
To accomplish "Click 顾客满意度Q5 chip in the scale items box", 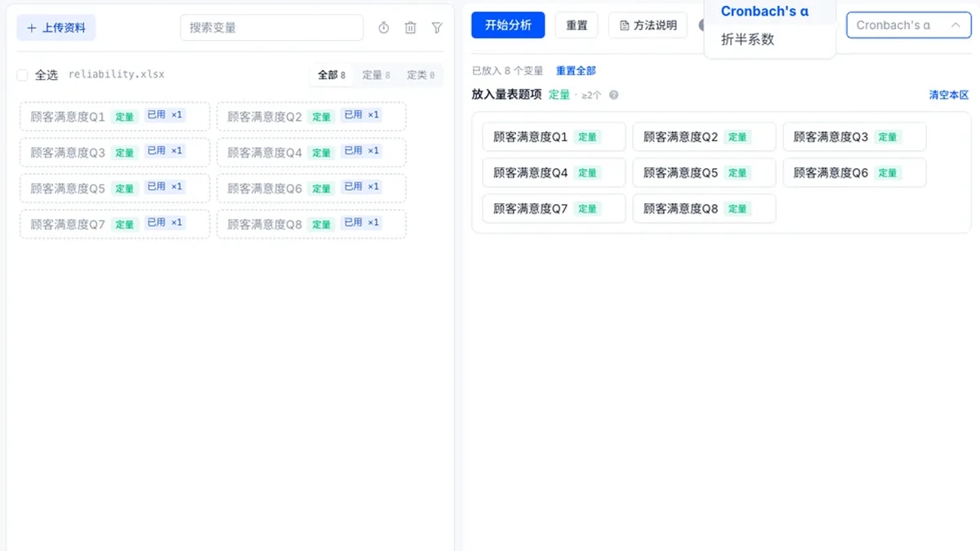I will click(704, 173).
